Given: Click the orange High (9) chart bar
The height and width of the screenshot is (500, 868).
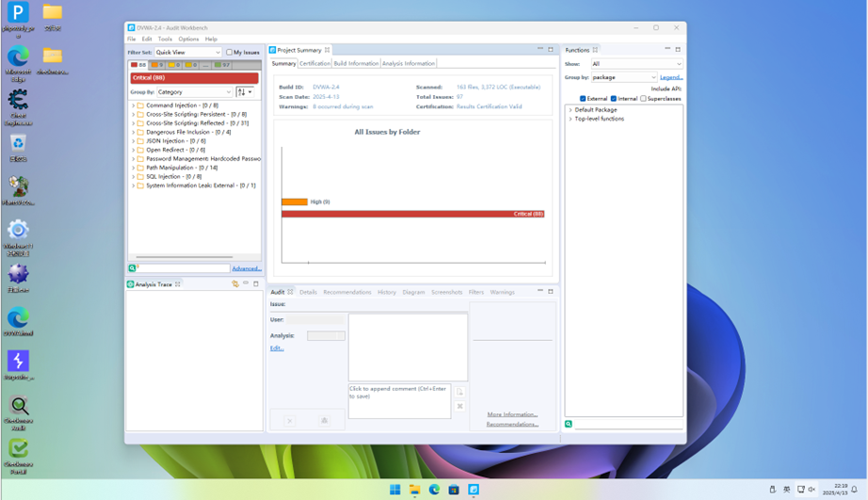Looking at the screenshot, I should pos(295,202).
